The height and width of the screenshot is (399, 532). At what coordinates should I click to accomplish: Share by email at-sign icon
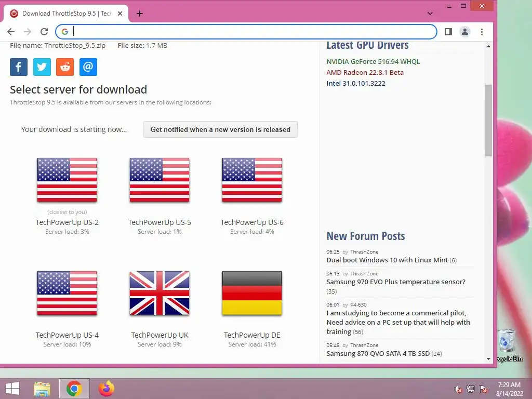[88, 67]
